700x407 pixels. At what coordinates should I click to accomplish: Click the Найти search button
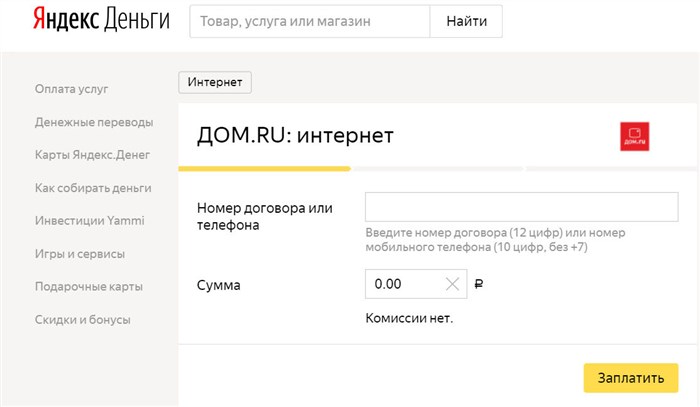(466, 21)
